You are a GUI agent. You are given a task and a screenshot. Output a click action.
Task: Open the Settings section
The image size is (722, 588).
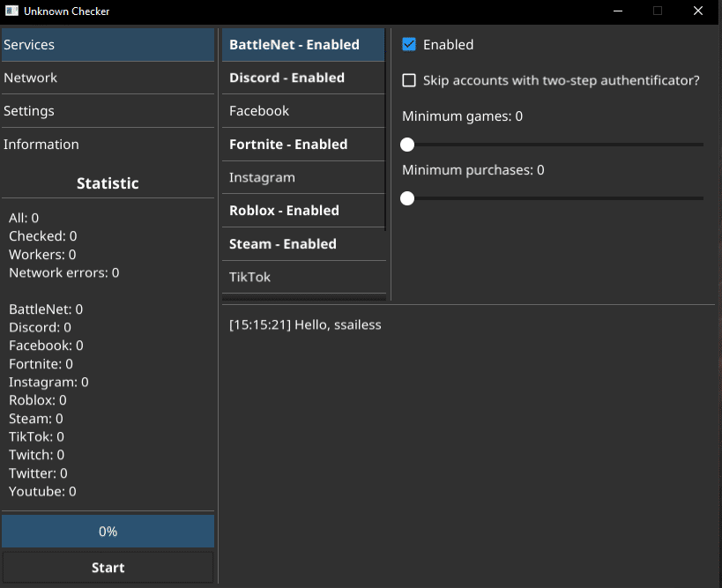click(108, 111)
